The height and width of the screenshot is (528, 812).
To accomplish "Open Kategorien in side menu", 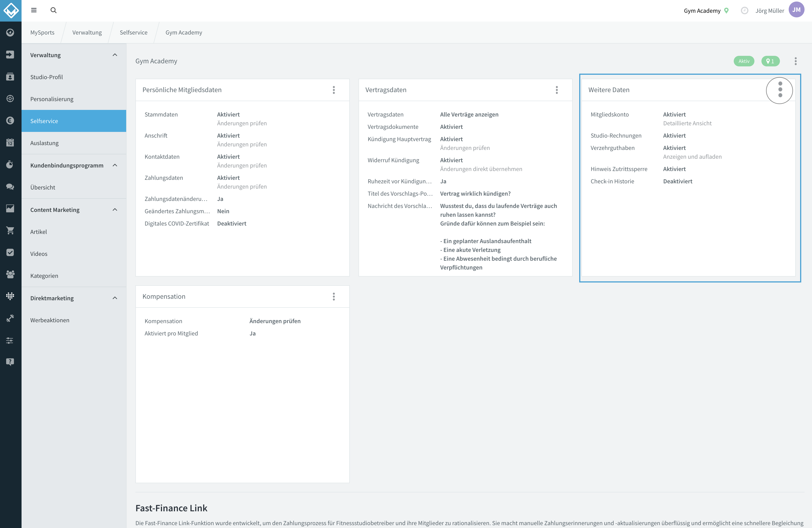I will [74, 276].
